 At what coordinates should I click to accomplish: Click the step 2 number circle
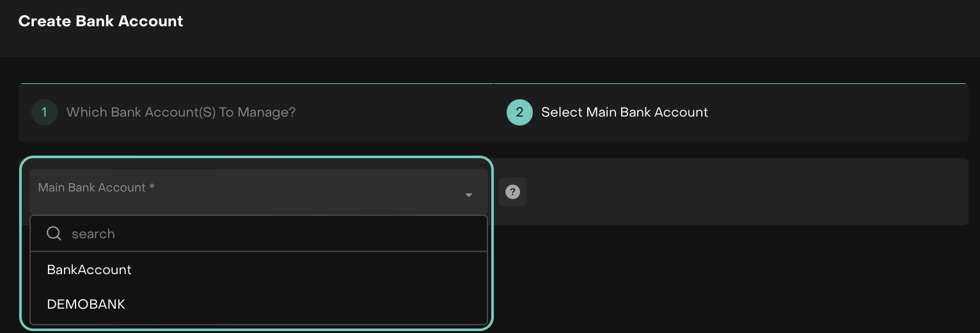[519, 113]
